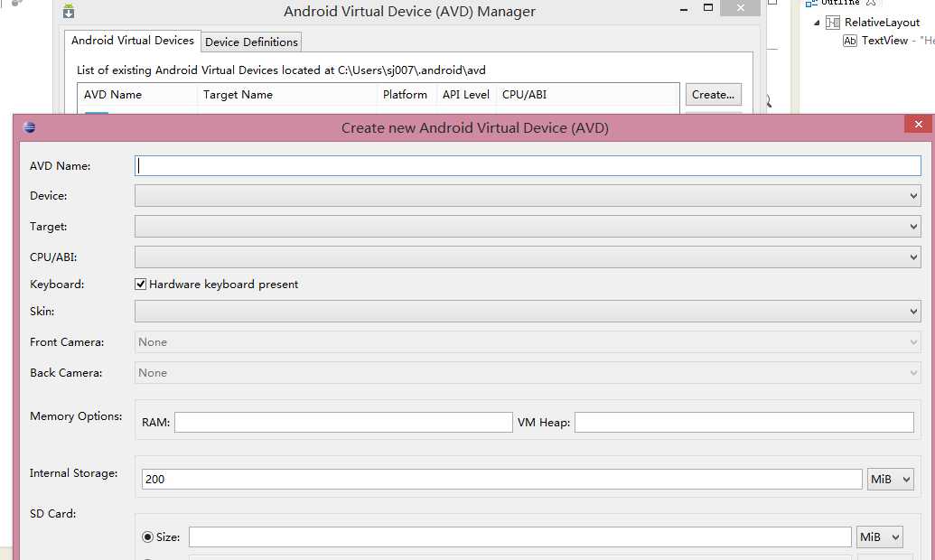Image resolution: width=935 pixels, height=560 pixels.
Task: Click the VM Heap input field
Action: point(744,422)
